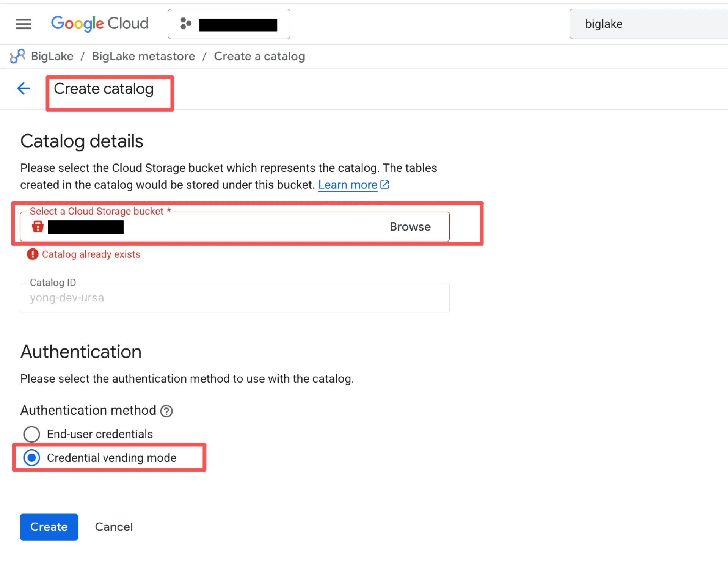Browse for a Cloud Storage bucket
Image resolution: width=728 pixels, height=576 pixels.
(x=410, y=227)
